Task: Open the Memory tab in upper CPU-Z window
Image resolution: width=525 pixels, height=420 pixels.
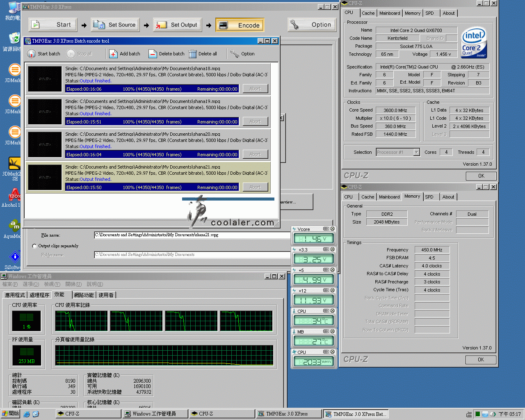Action: 413,13
